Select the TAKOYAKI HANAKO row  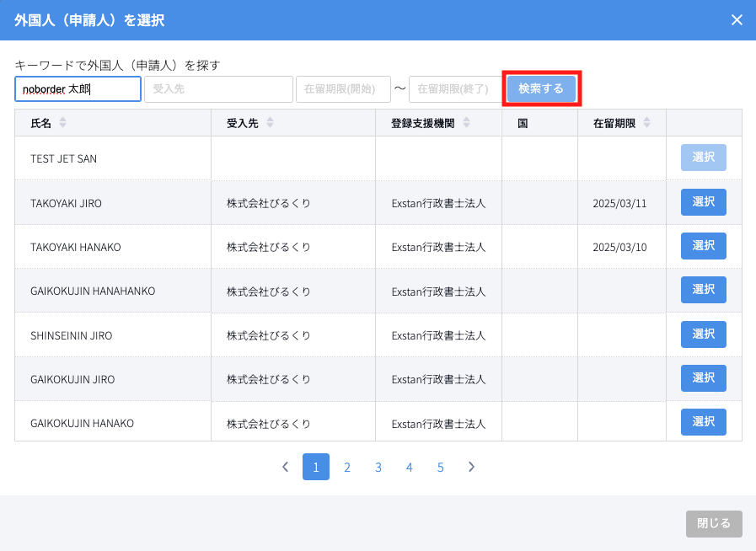point(703,246)
